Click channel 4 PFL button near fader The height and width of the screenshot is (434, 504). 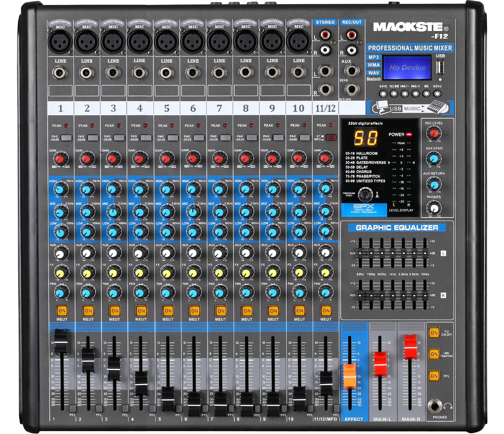(152, 409)
